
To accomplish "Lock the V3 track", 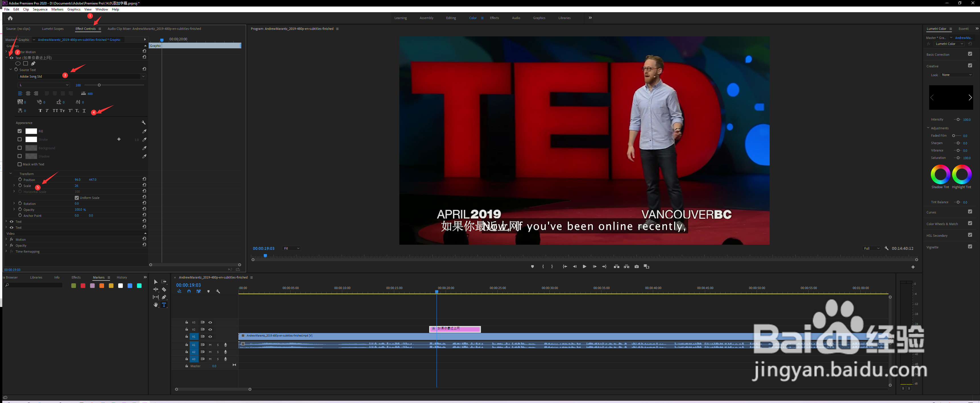I will pyautogui.click(x=186, y=322).
